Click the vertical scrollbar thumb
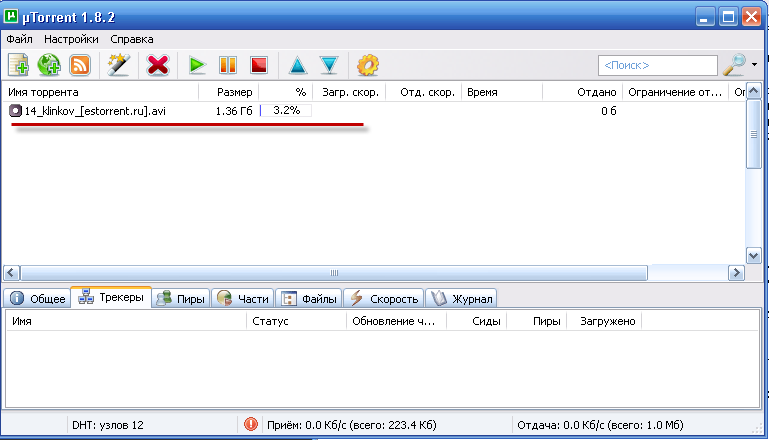 754,134
